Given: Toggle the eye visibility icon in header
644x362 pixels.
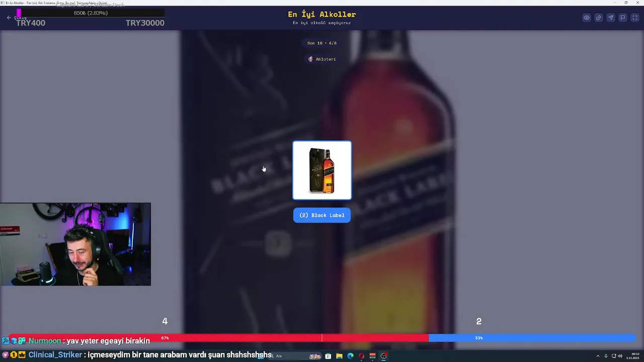Looking at the screenshot, I should [x=587, y=18].
